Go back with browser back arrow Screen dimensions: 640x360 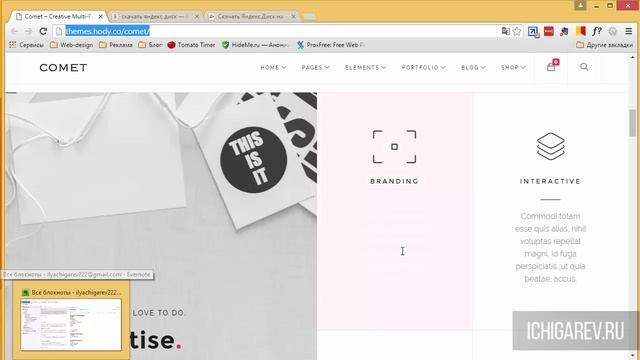coord(14,31)
